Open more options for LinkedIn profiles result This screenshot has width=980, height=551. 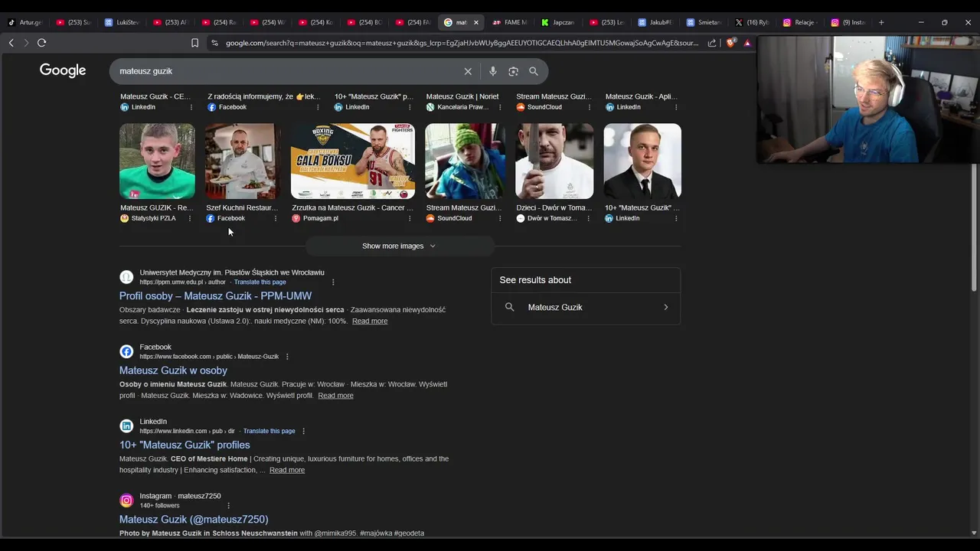click(303, 431)
